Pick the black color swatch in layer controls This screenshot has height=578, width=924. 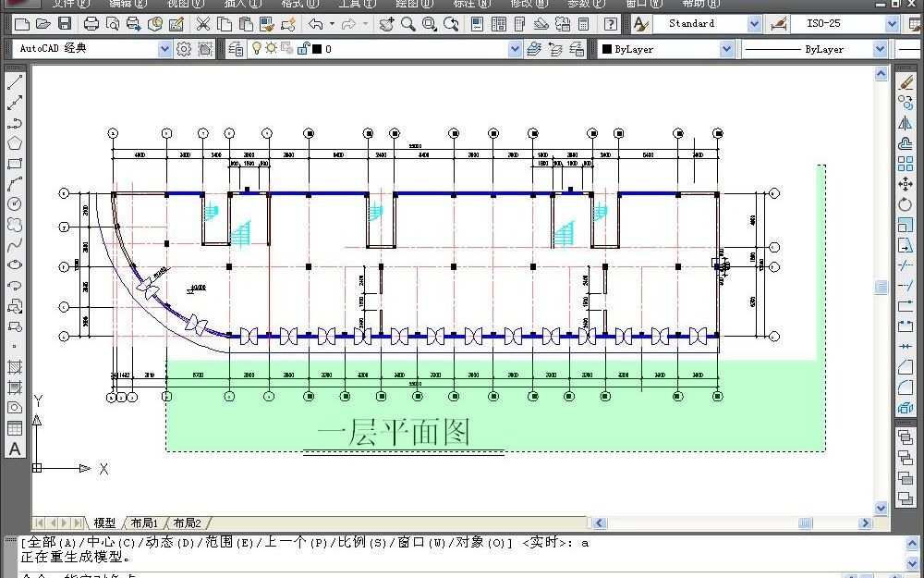click(317, 48)
